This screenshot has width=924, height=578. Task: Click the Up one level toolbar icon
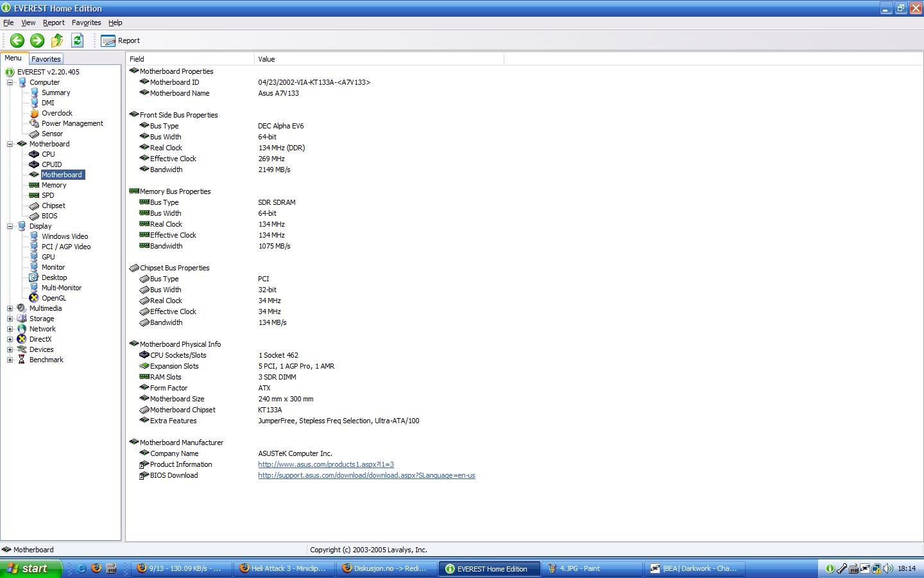click(x=57, y=40)
